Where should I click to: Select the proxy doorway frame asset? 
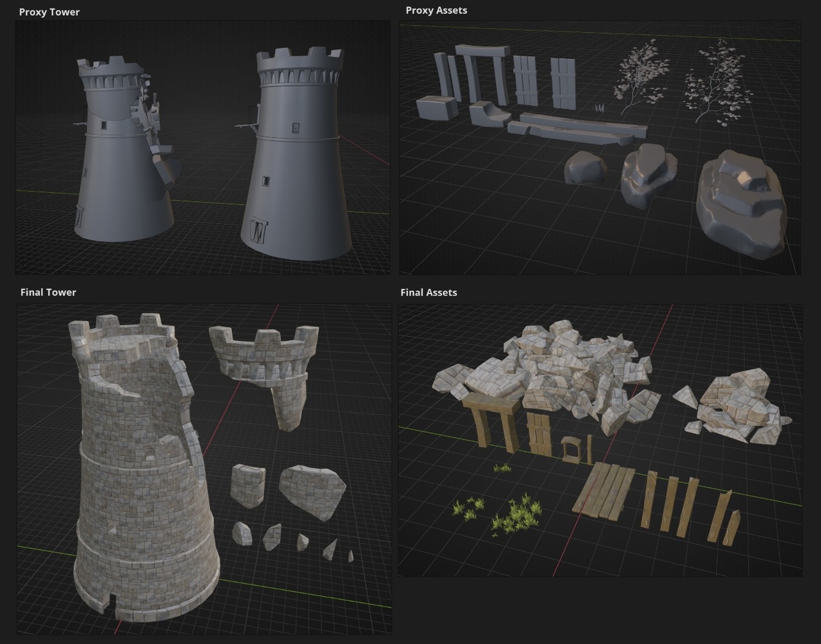(x=483, y=73)
